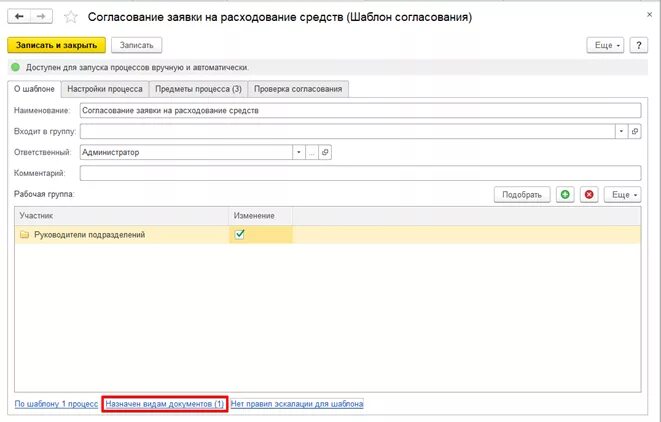Click into the Комментарий input field
The height and width of the screenshot is (422, 661).
click(x=360, y=173)
